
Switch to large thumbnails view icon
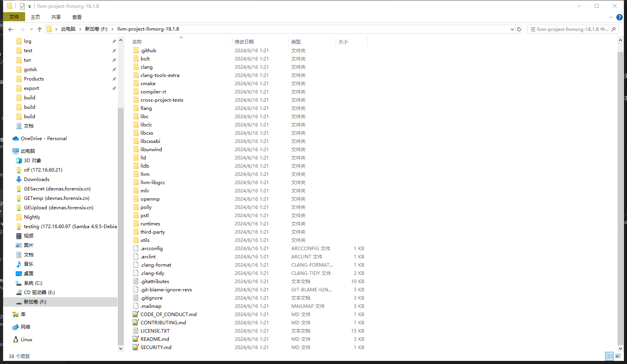click(618, 356)
